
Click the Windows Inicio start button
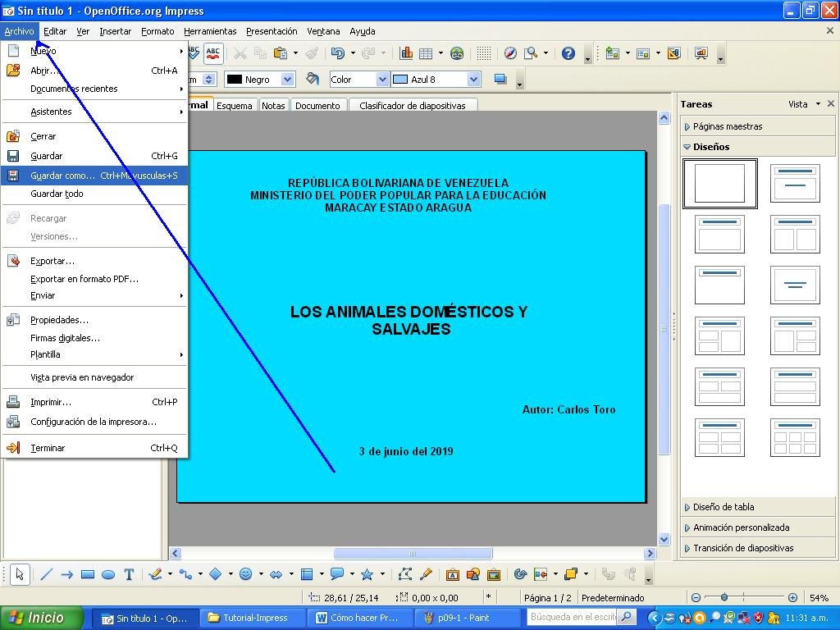[42, 618]
